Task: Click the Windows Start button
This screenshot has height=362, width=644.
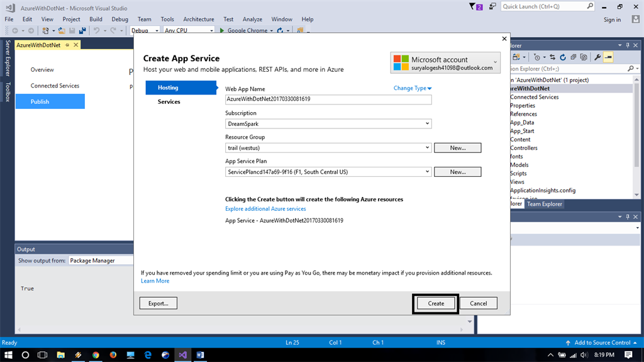Action: pyautogui.click(x=8, y=355)
